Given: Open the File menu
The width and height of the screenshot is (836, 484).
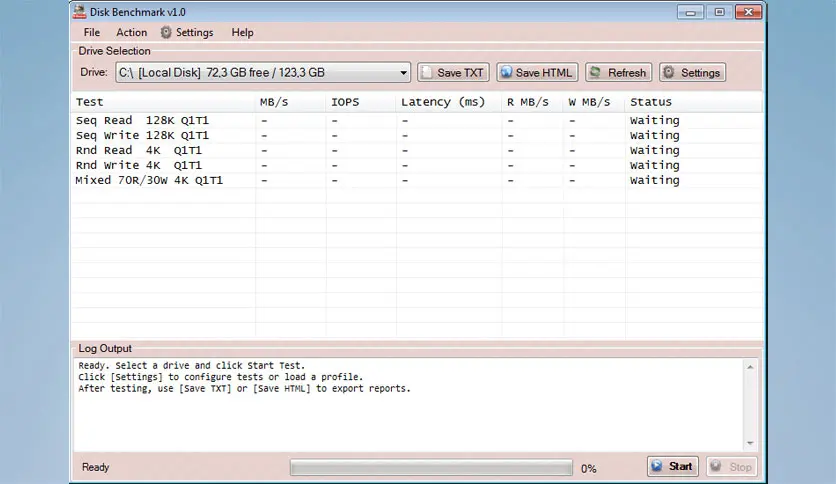Looking at the screenshot, I should click(x=92, y=33).
